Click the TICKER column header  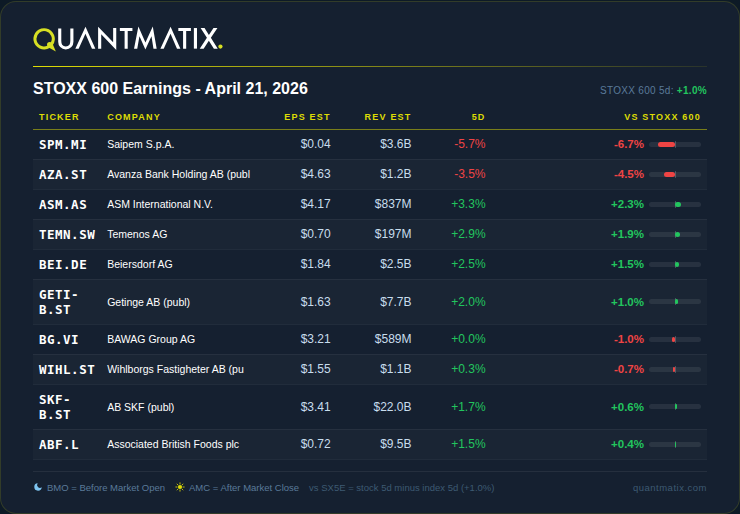(59, 117)
